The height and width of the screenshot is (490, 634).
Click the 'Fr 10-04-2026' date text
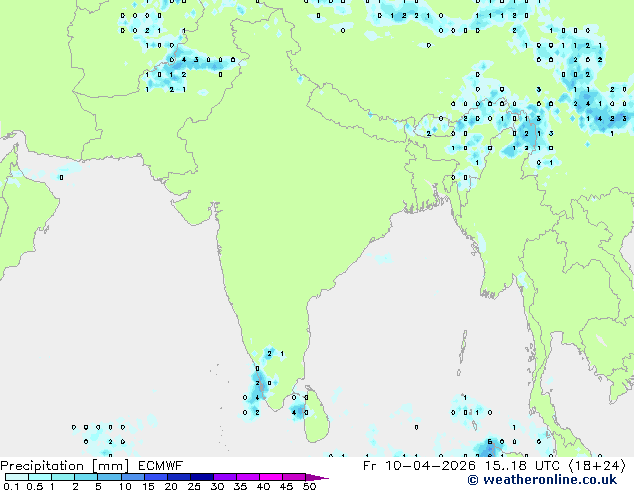pyautogui.click(x=419, y=466)
